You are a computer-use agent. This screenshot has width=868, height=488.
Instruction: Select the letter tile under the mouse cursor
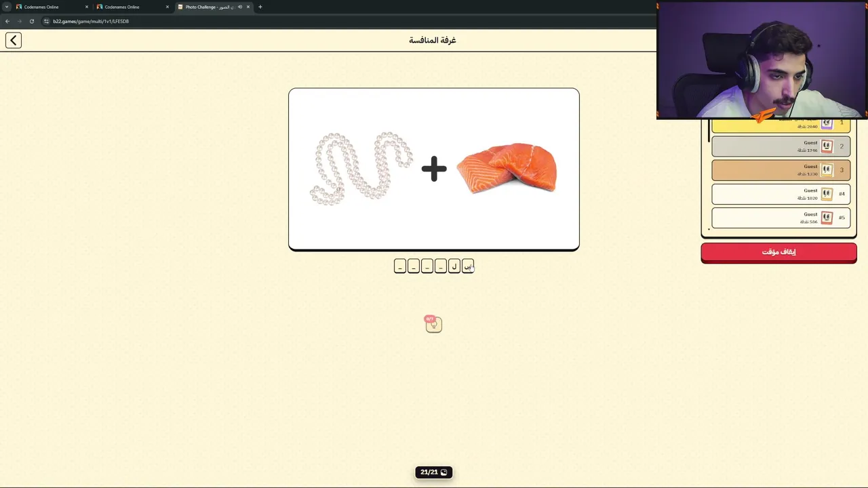[468, 266]
